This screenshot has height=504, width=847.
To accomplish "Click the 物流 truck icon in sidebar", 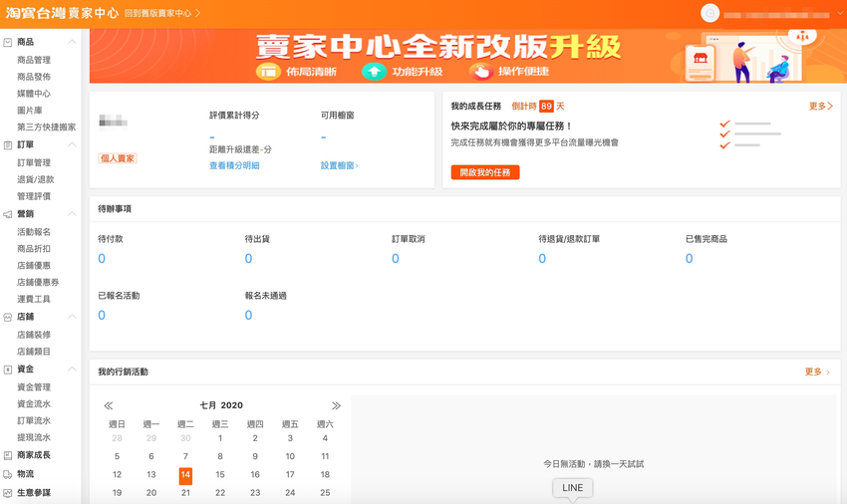I will (8, 474).
